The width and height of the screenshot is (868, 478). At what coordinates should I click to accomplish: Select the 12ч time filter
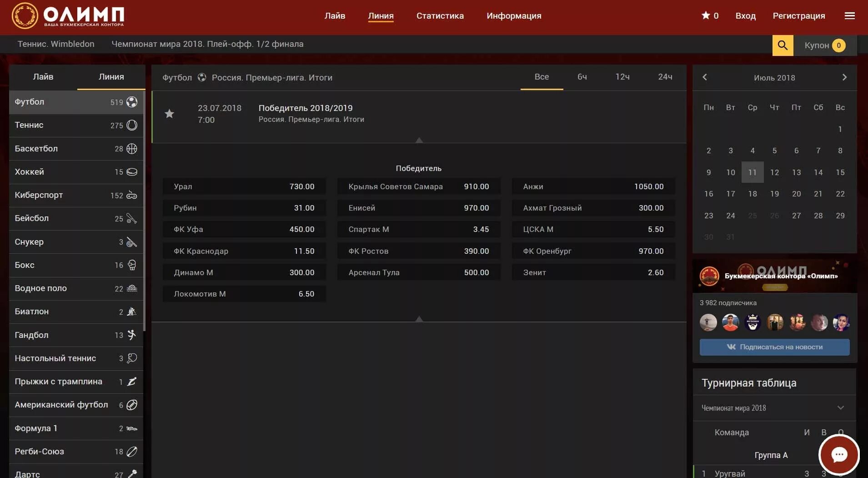(622, 77)
